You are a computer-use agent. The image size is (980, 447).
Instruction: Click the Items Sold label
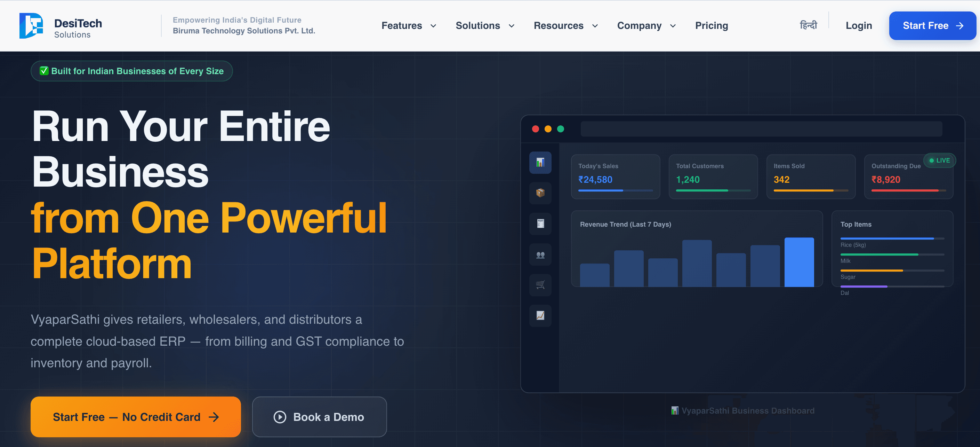click(x=789, y=166)
